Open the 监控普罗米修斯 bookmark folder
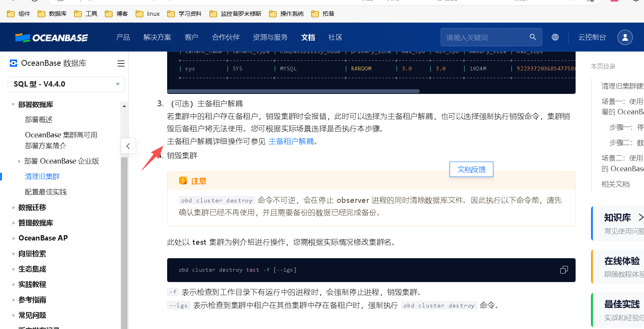The image size is (644, 329). 236,14
